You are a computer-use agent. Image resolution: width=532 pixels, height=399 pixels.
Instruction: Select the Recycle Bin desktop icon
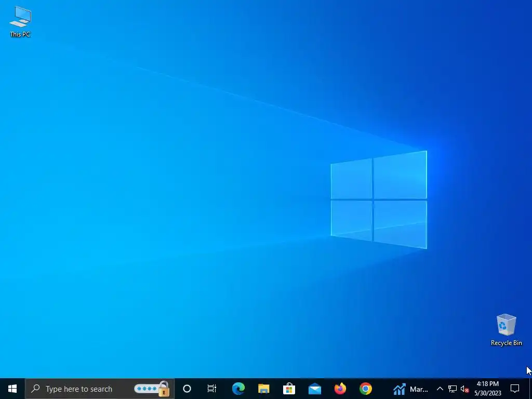click(506, 330)
